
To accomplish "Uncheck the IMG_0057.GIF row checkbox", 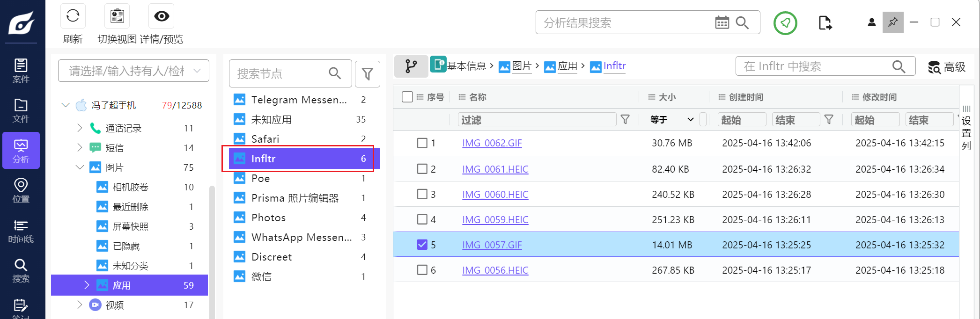I will (422, 245).
